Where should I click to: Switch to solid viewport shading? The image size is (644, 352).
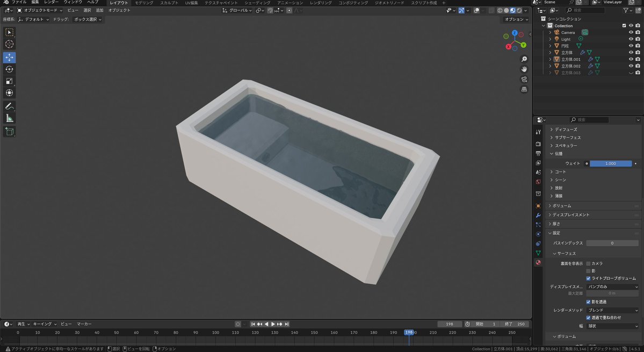[x=506, y=10]
